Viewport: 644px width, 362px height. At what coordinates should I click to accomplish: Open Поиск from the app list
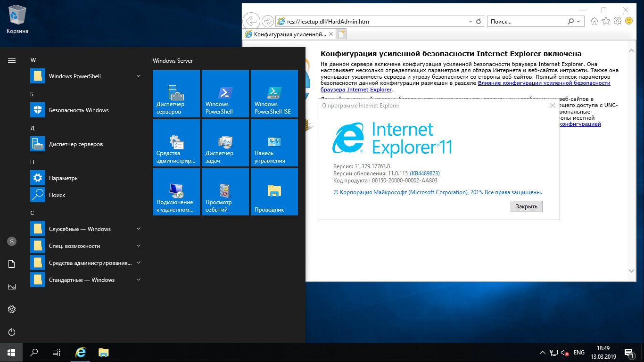coord(87,195)
